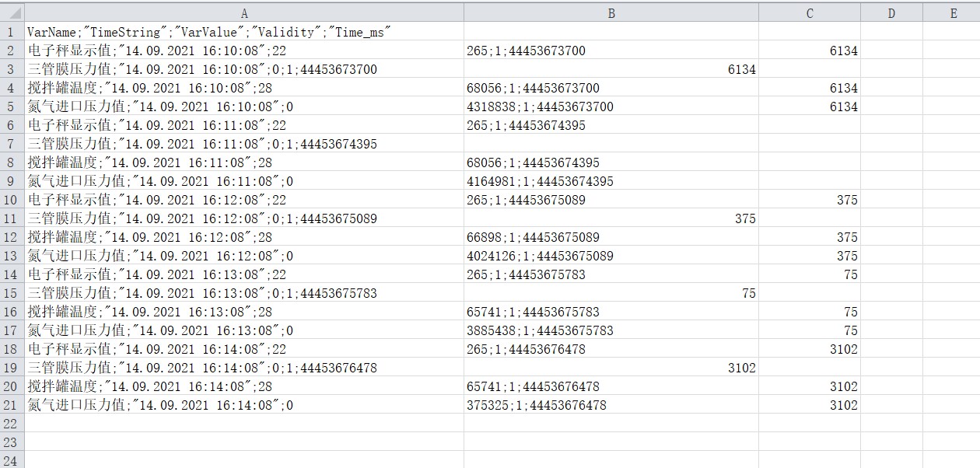Select row 22 header

pos(12,424)
